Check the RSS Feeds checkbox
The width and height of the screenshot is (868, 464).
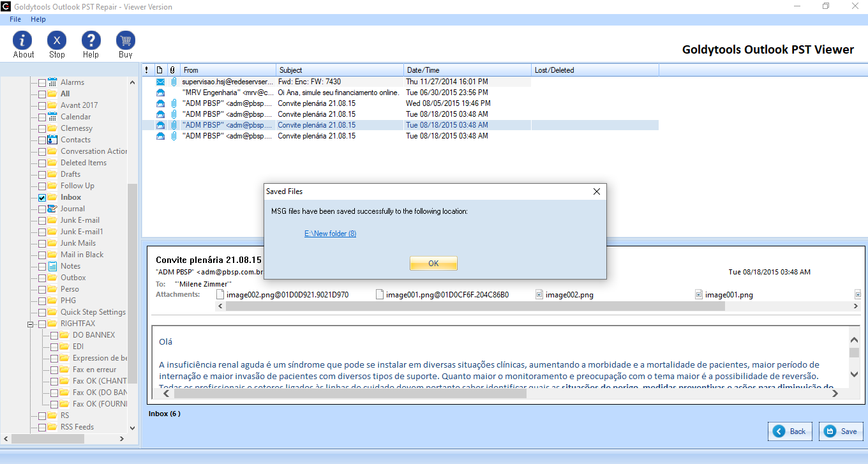[42, 428]
